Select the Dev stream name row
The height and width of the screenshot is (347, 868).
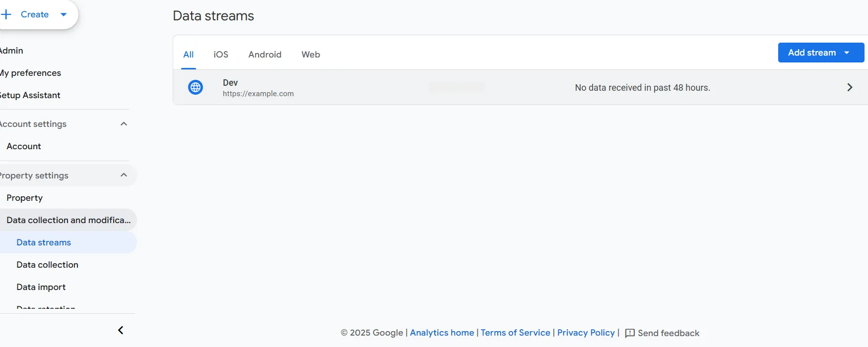click(230, 83)
